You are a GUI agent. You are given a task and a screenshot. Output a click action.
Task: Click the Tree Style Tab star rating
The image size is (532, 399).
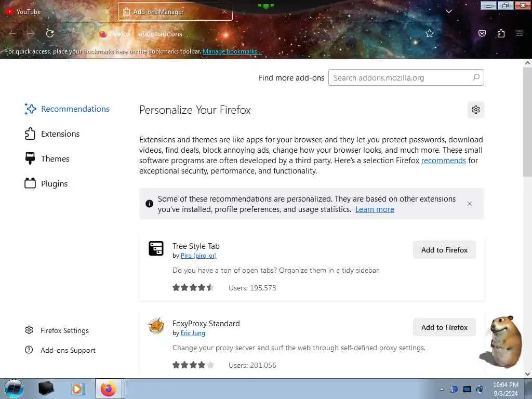[193, 288]
